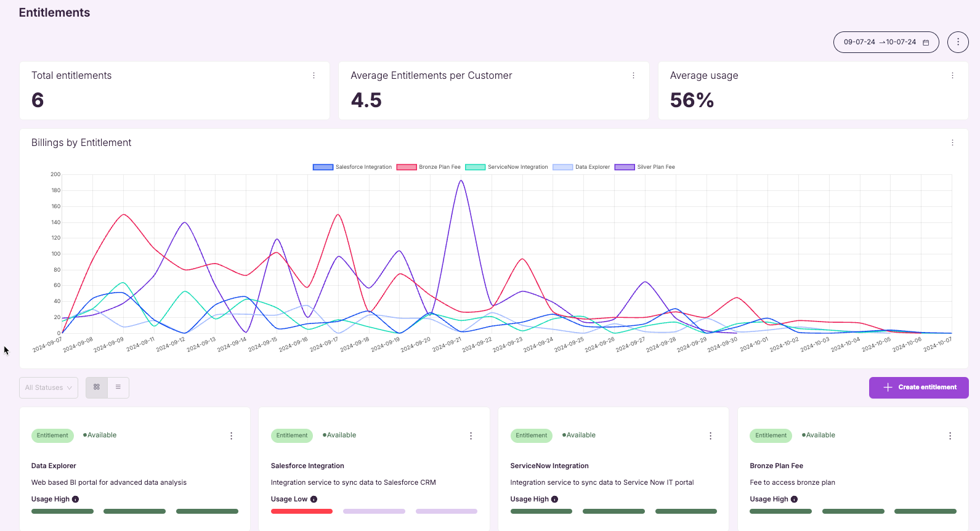980x531 pixels.
Task: Toggle ServiceNow Integration legend series
Action: (x=507, y=167)
